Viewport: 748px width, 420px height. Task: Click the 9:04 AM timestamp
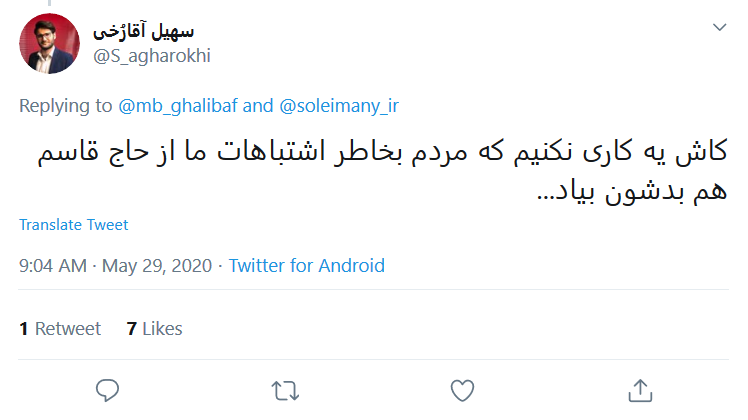click(52, 266)
